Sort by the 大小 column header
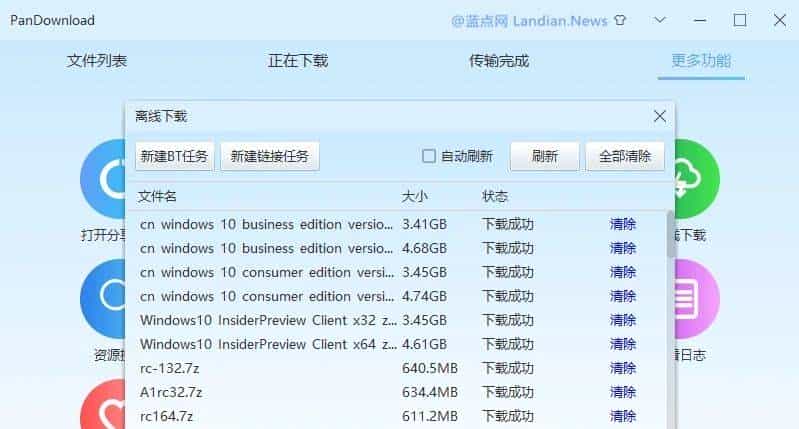Viewport: 799px width, 429px height. [414, 196]
